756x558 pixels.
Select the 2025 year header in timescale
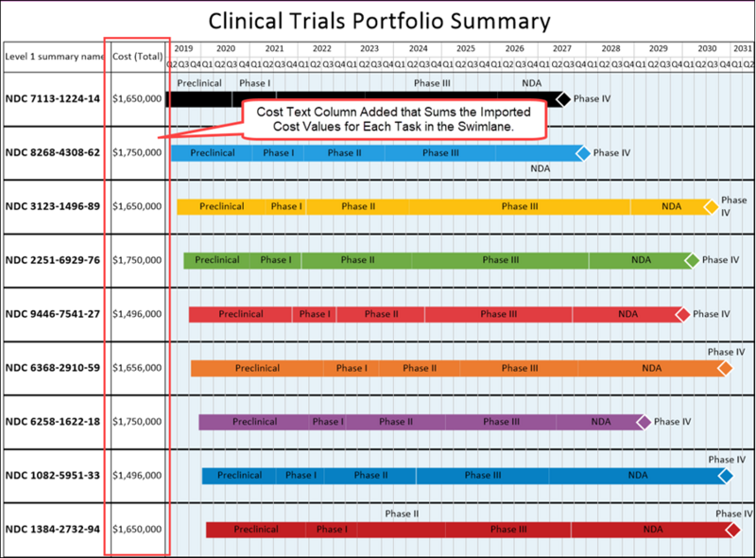pos(466,49)
